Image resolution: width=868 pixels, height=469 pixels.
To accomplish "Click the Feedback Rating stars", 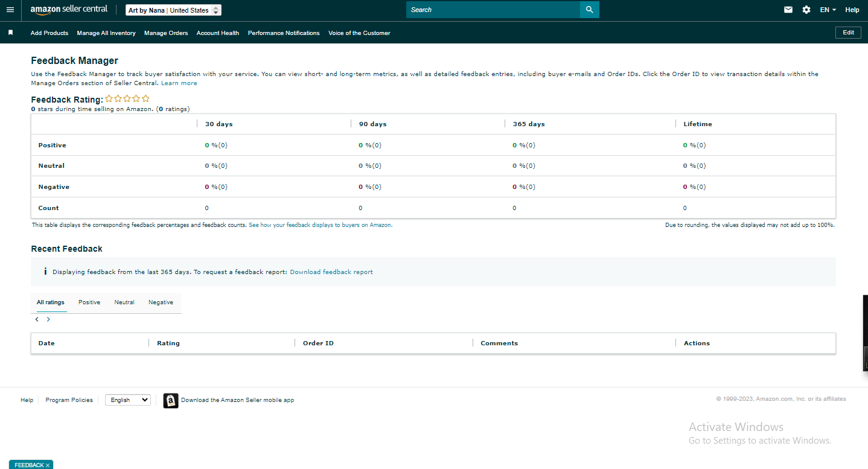I will coord(127,98).
